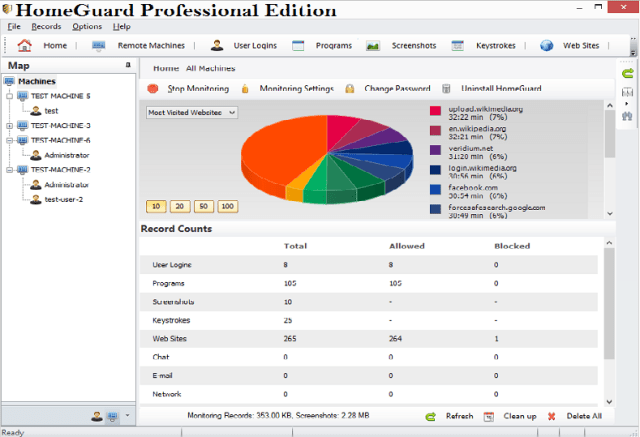Image resolution: width=640 pixels, height=437 pixels.
Task: Click the user icon at Map panel bottom
Action: click(x=97, y=416)
